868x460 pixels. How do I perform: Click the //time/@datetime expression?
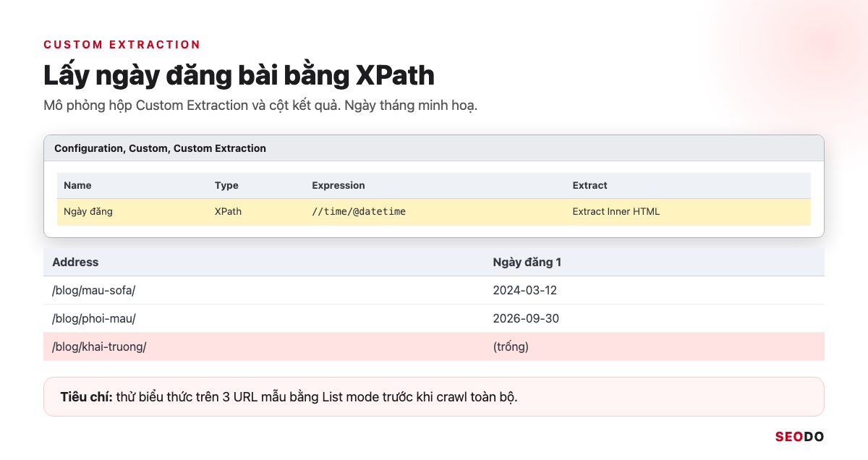pos(359,212)
